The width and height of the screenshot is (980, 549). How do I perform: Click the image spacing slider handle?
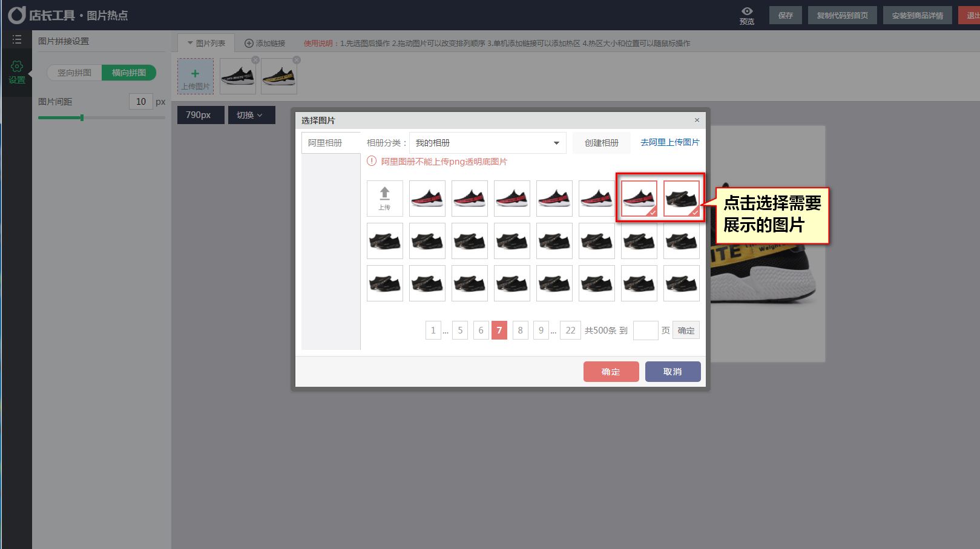coord(82,117)
